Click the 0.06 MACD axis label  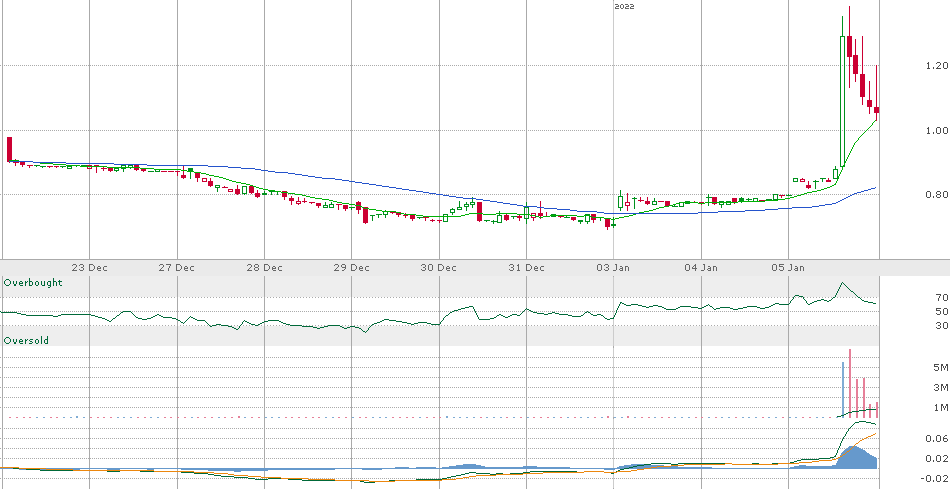click(937, 438)
